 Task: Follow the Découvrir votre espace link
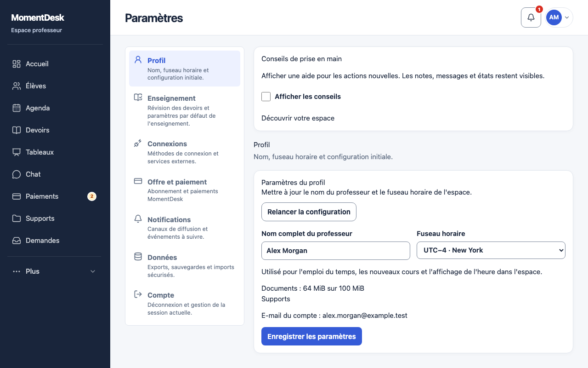pos(298,118)
